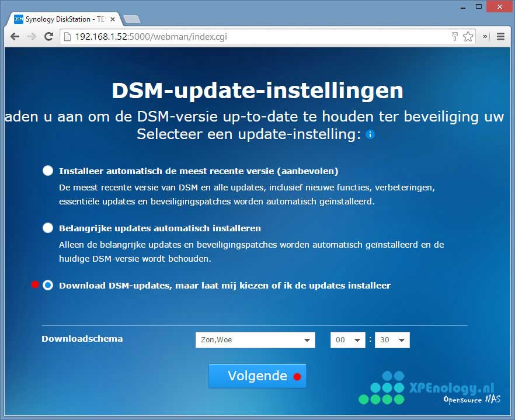
Task: Open the minutes dropdown showing 30
Action: 392,339
